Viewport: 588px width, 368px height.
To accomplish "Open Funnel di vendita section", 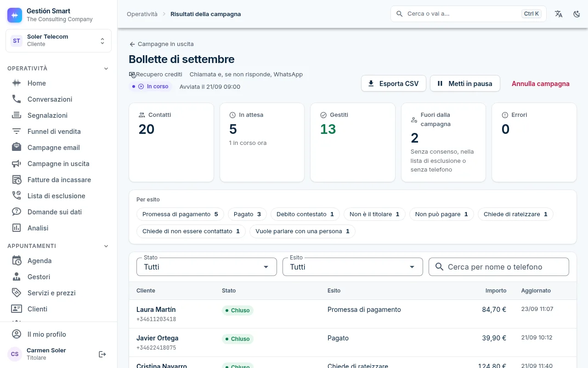I will 59,132.
